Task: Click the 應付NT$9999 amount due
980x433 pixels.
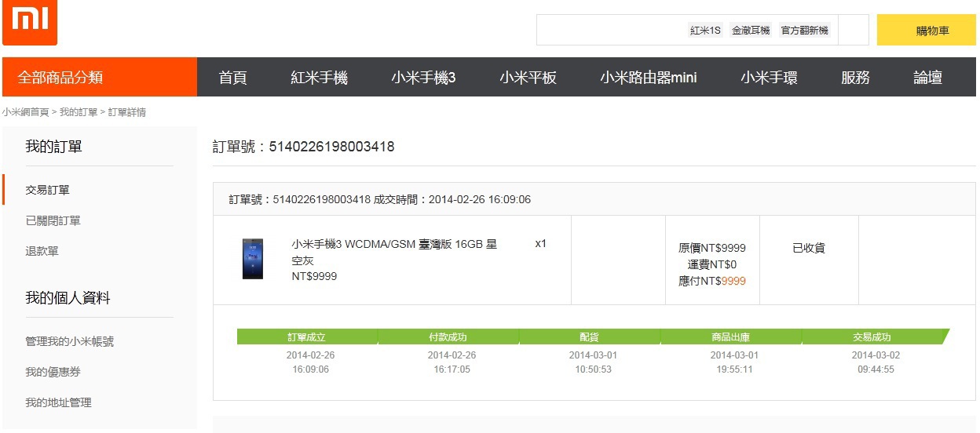Action: tap(712, 281)
